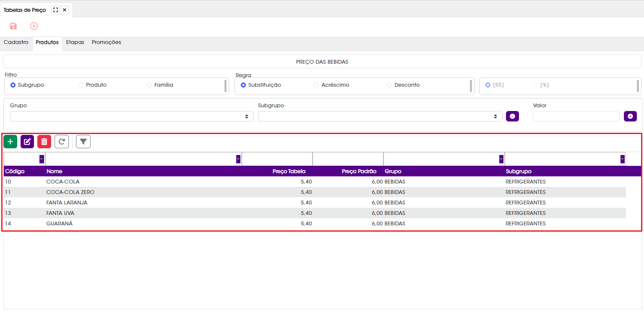644x315 pixels.
Task: Select the Desconto rule radio button
Action: point(389,85)
